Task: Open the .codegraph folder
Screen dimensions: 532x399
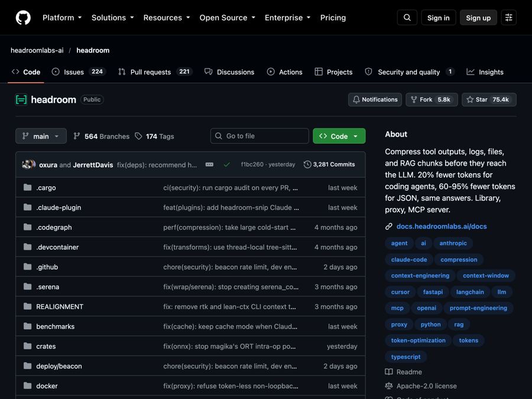Action: coord(54,228)
